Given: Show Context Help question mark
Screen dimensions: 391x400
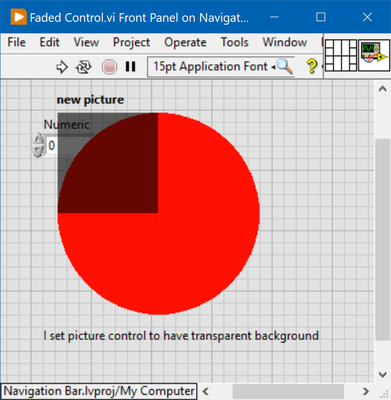Looking at the screenshot, I should [312, 66].
